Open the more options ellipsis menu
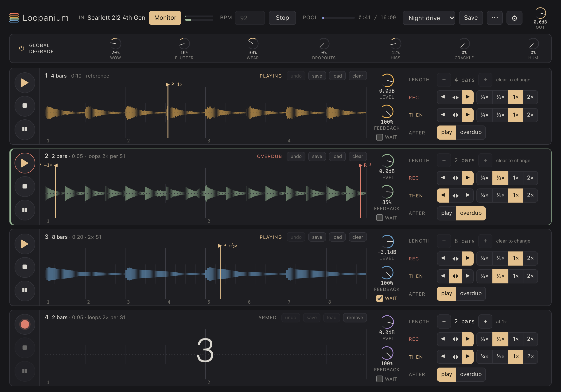This screenshot has width=561, height=392. pos(495,18)
